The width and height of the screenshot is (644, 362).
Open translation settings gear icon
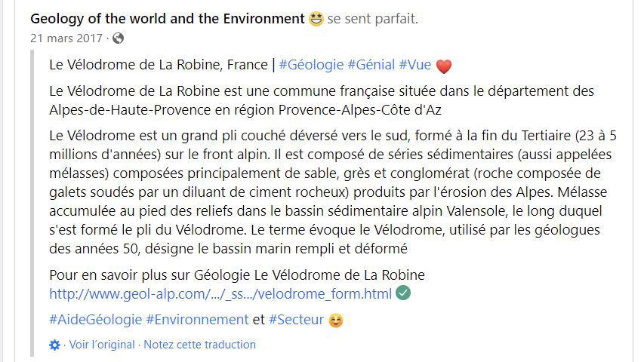[54, 345]
